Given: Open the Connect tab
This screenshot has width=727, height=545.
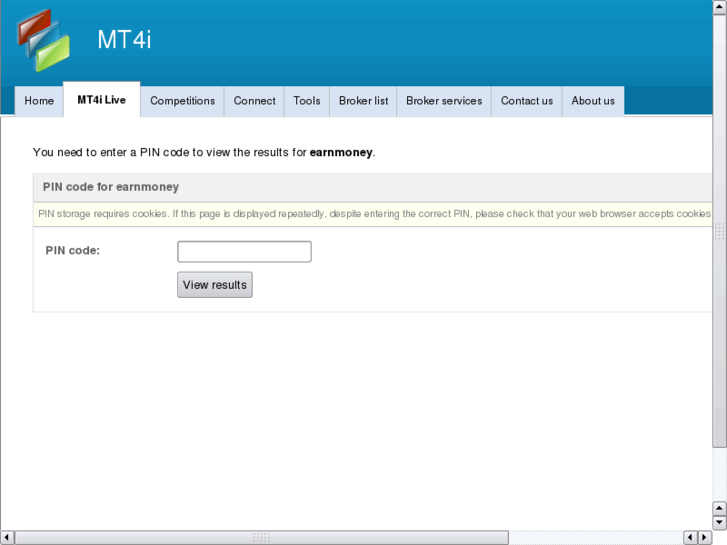Looking at the screenshot, I should [x=254, y=101].
